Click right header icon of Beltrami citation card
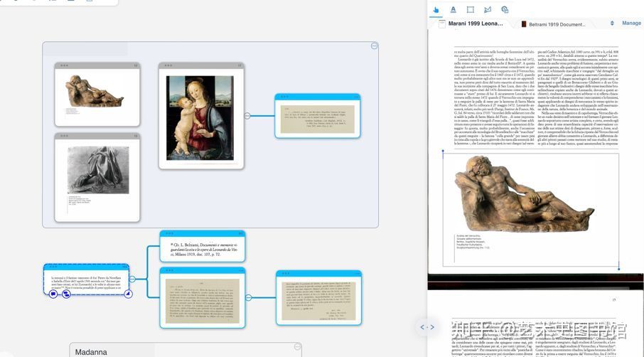 (x=241, y=233)
